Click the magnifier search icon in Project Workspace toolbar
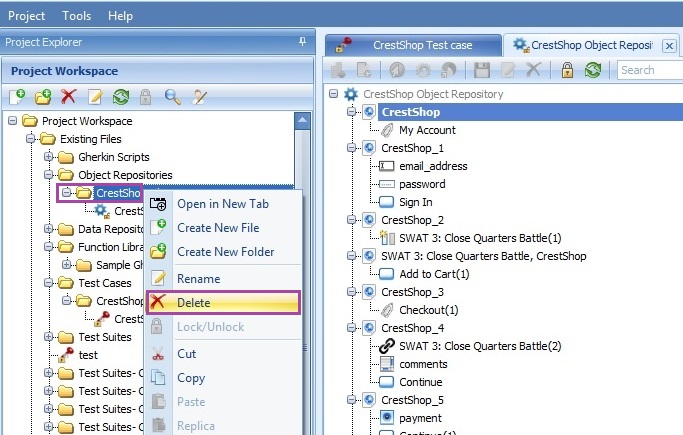This screenshot has width=683, height=435. click(x=172, y=97)
